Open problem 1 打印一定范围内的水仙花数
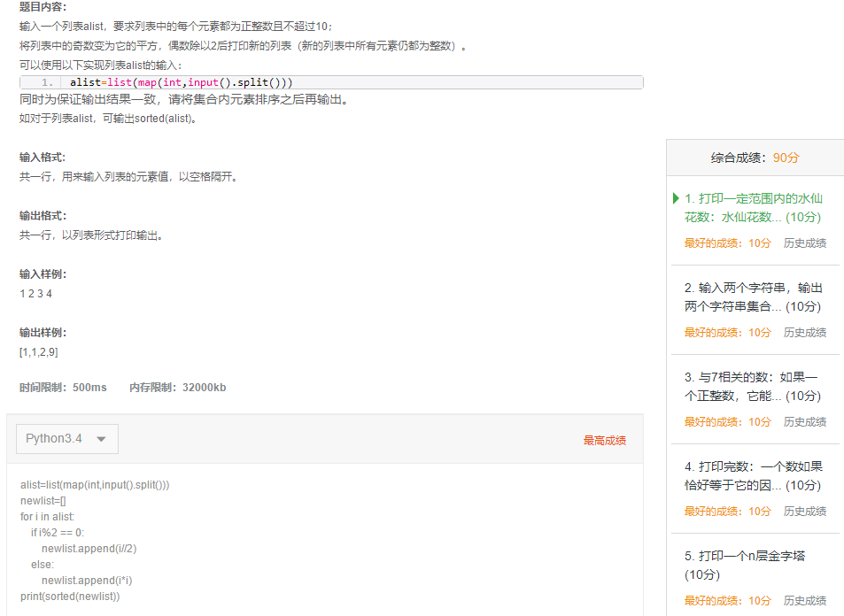This screenshot has width=844, height=616. pos(753,207)
